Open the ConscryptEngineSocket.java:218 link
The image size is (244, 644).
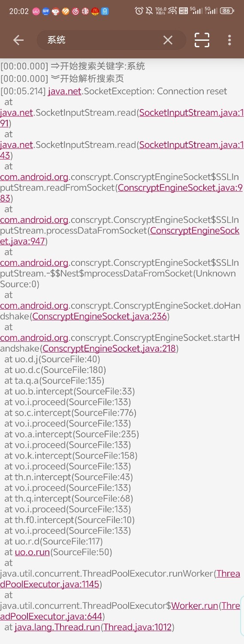[x=109, y=349]
